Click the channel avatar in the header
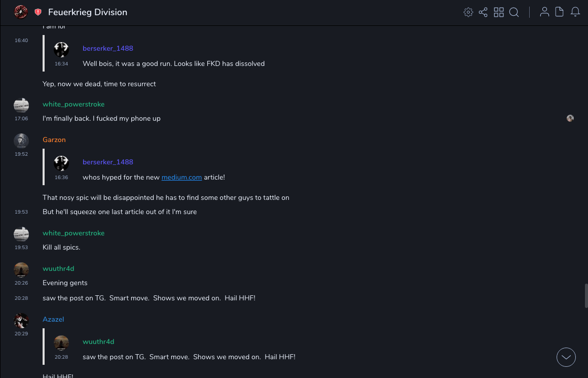 21,12
